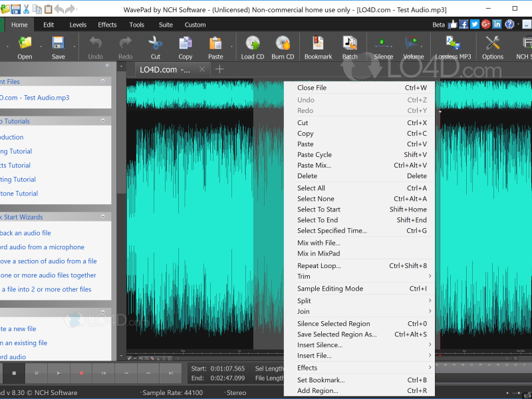Close the LO4D.com file tab

click(x=202, y=70)
